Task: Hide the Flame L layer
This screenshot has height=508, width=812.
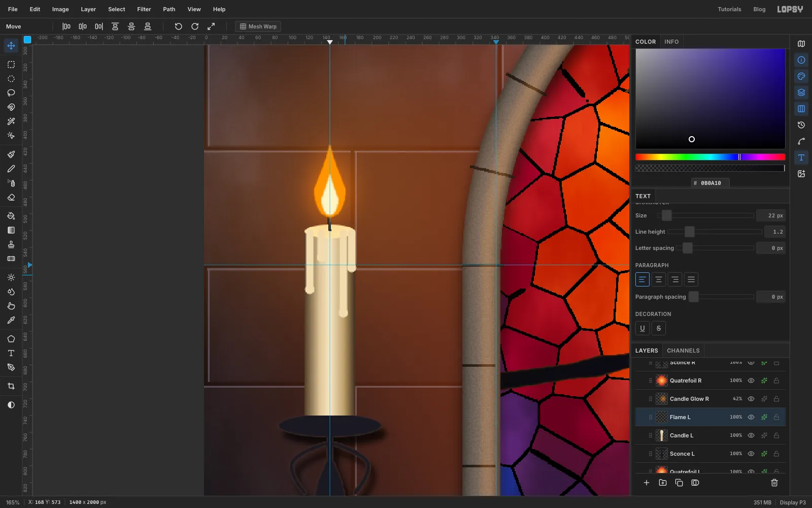Action: pyautogui.click(x=751, y=417)
